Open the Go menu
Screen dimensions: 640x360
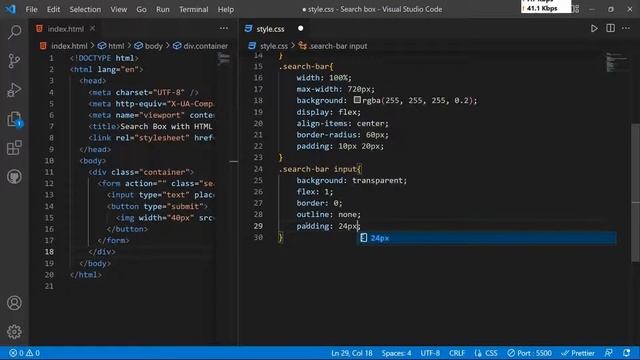(x=141, y=9)
